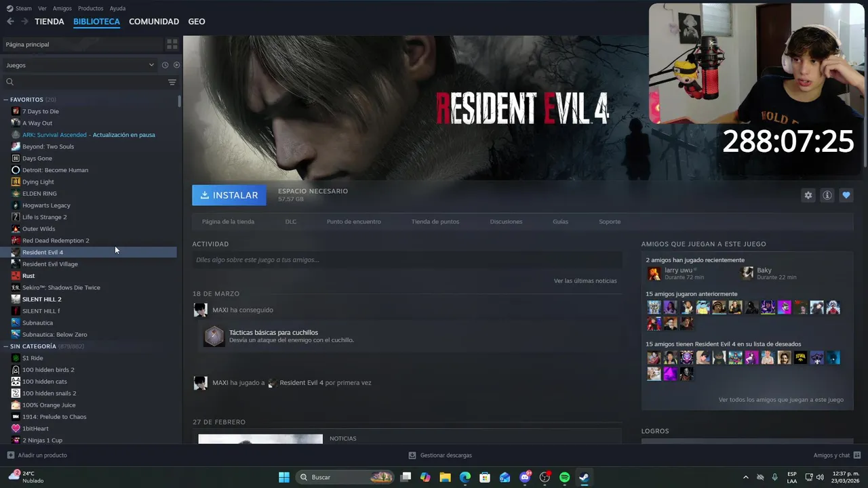Toggle the favorite heart icon

846,195
